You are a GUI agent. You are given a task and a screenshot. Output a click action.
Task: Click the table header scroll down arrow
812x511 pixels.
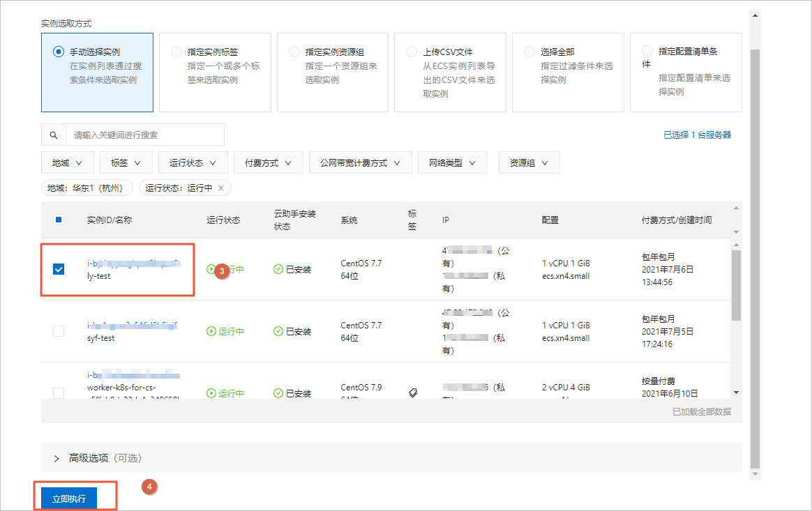(736, 232)
